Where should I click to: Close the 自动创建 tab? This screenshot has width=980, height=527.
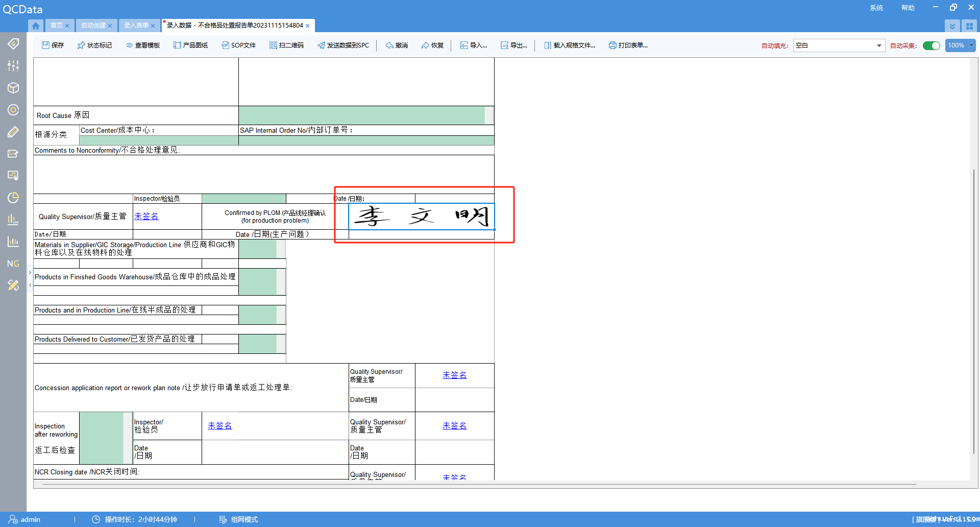click(110, 26)
